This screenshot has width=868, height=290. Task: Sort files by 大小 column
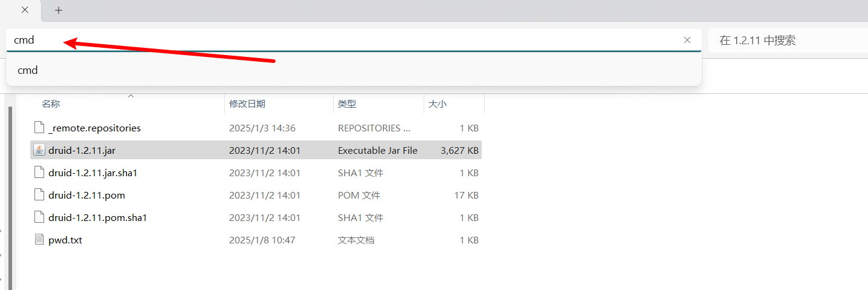438,104
